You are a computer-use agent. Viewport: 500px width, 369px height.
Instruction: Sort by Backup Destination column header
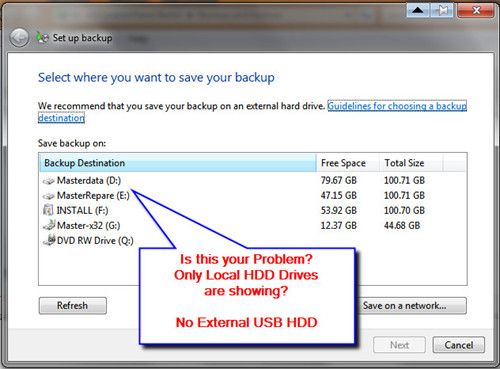tap(178, 163)
